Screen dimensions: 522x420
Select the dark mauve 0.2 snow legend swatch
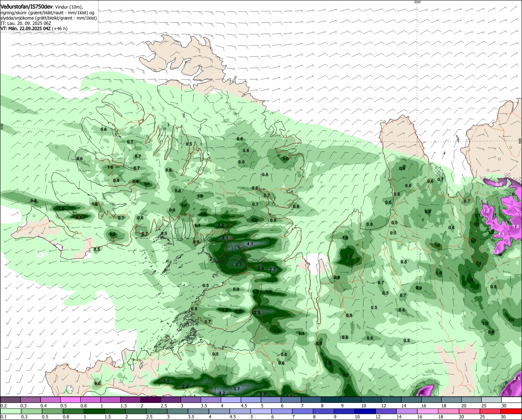10,400
